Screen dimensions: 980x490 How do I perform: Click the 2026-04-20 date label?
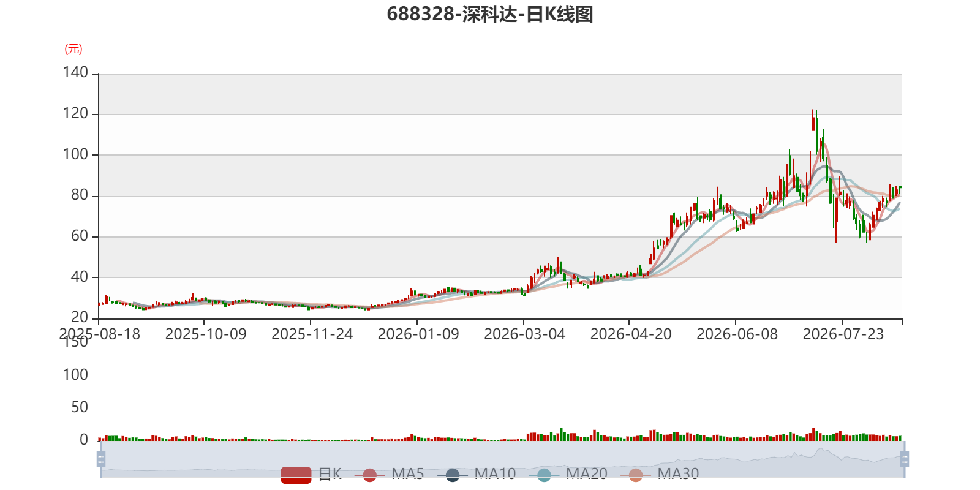pyautogui.click(x=631, y=334)
